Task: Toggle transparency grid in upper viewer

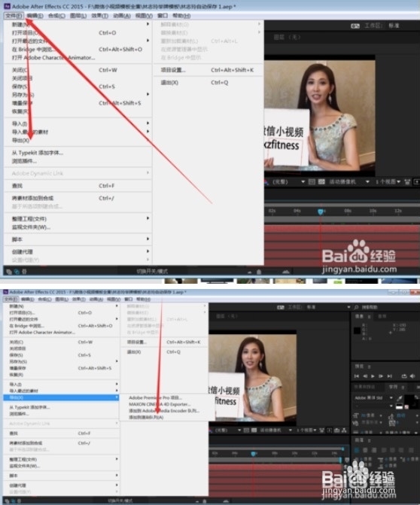Action: (321, 182)
